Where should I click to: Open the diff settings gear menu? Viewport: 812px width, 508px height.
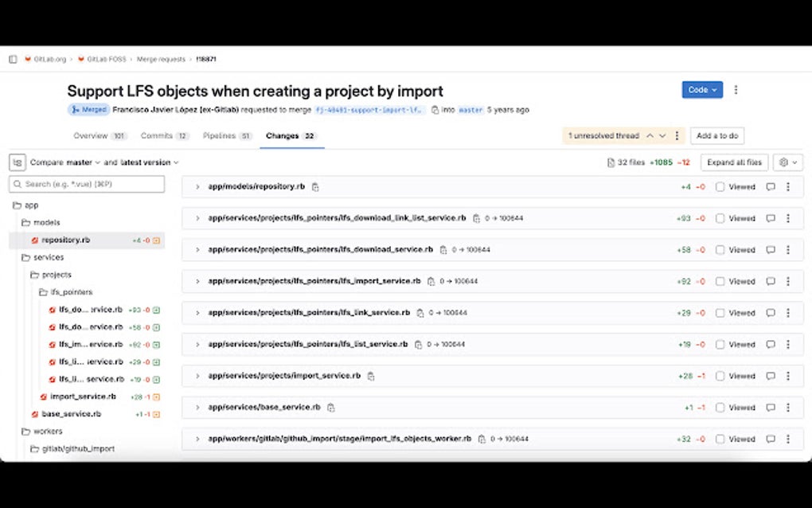[787, 162]
